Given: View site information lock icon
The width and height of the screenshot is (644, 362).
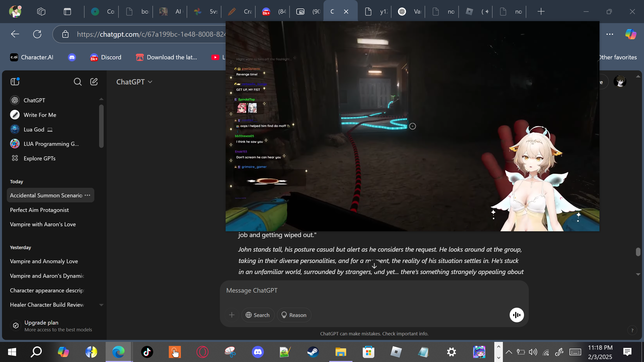Looking at the screenshot, I should [65, 34].
